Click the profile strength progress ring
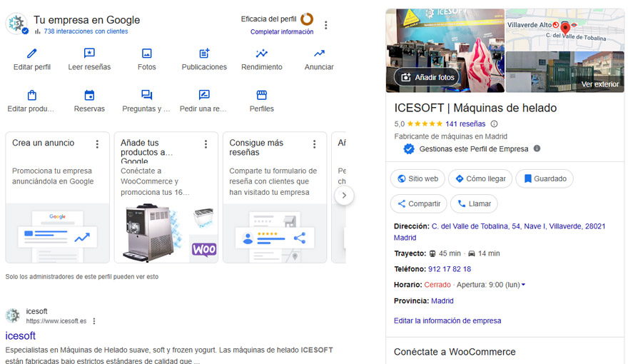Screen dimensions: 628x364 point(307,19)
